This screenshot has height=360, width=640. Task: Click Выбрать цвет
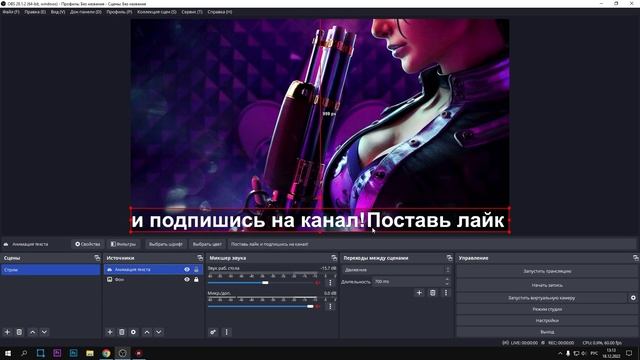point(207,244)
